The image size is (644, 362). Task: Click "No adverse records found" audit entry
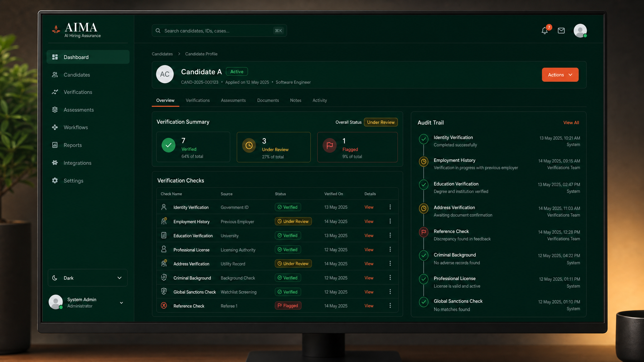[457, 263]
